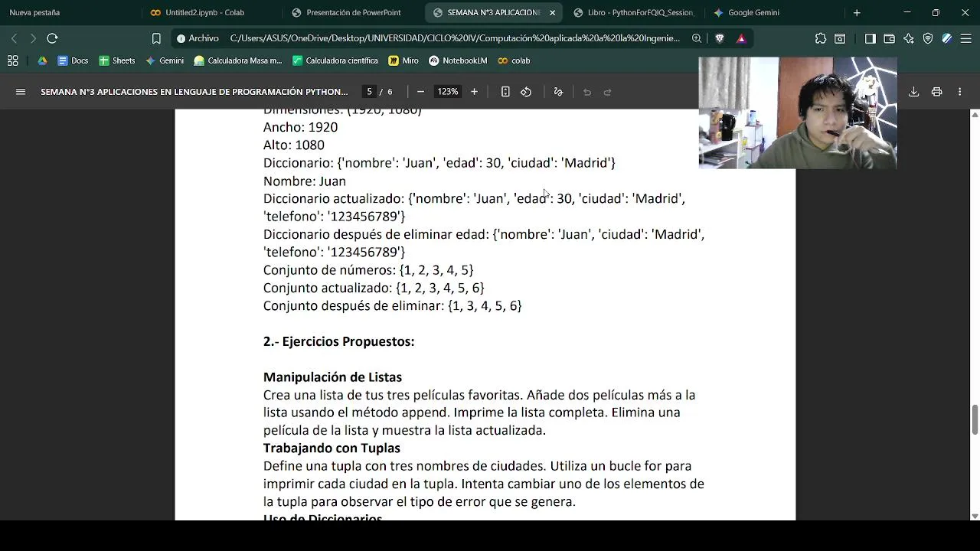This screenshot has width=980, height=551.
Task: Activate the PDF draw annotation tool
Action: point(558,92)
